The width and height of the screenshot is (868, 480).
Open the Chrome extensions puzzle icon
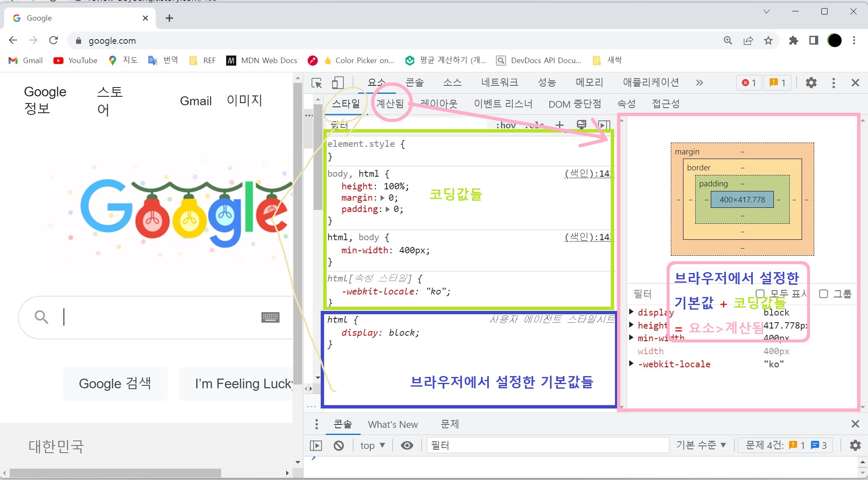click(x=793, y=40)
